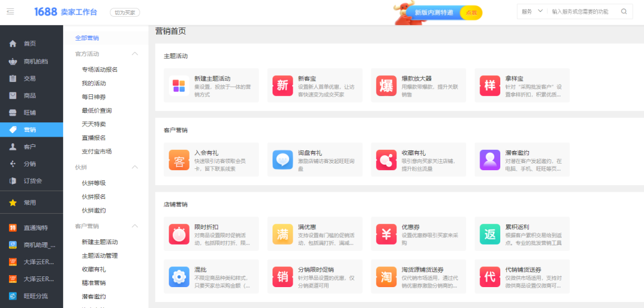Open 伙拼报名 link
The image size is (644, 308).
coord(94,196)
